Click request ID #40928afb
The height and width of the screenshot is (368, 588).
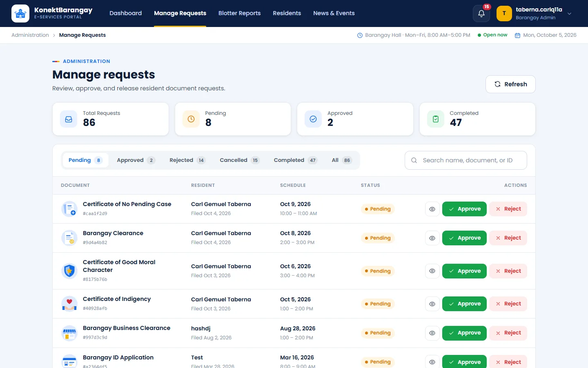[x=95, y=308]
